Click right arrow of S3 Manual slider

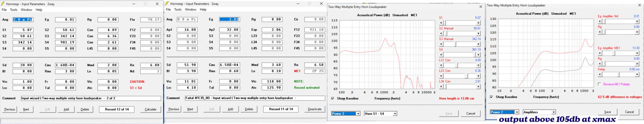click(x=479, y=44)
